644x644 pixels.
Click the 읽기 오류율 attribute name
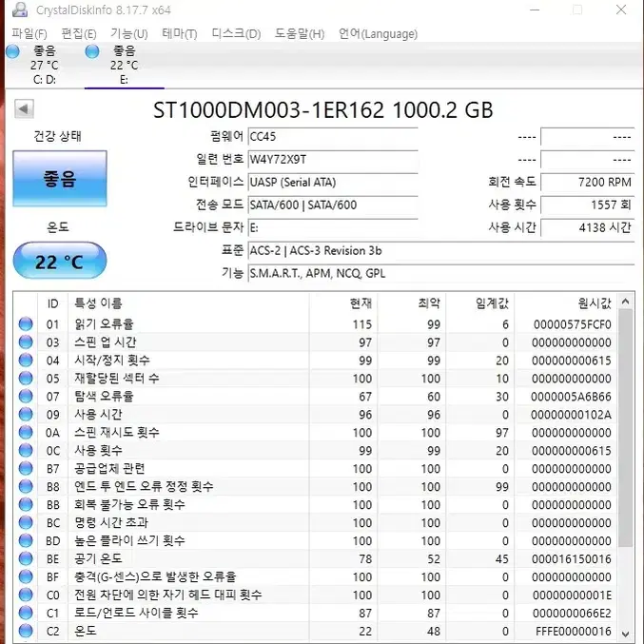click(104, 324)
